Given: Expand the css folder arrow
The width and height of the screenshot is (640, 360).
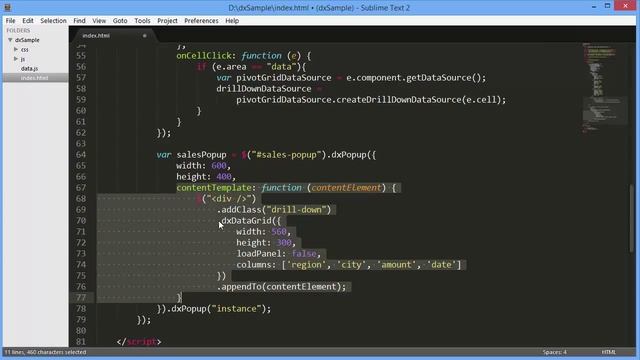Looking at the screenshot, I should [16, 49].
